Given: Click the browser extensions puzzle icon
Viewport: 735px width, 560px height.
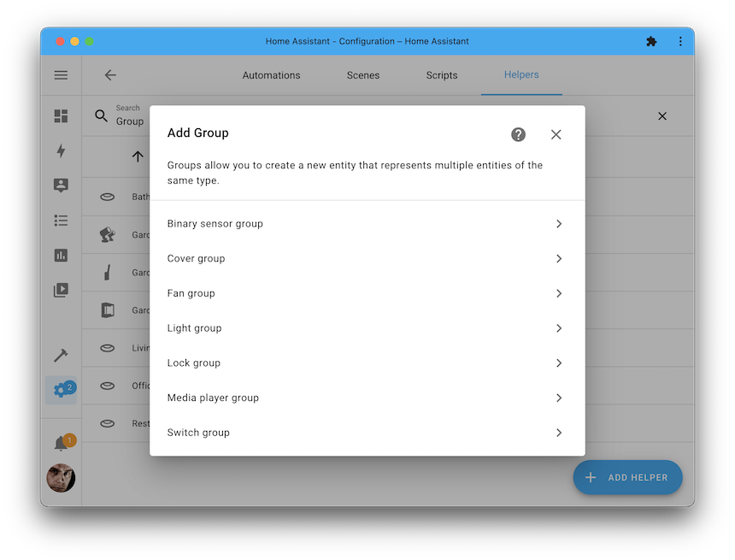Looking at the screenshot, I should [651, 40].
